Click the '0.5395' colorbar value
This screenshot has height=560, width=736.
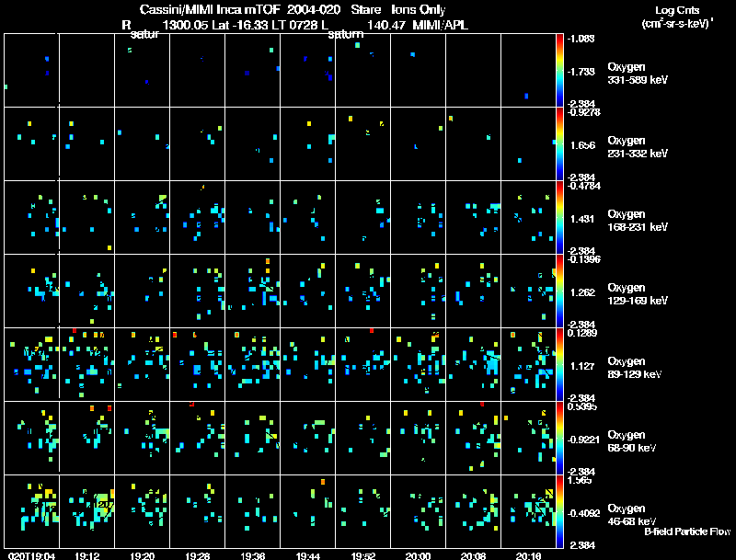point(582,406)
